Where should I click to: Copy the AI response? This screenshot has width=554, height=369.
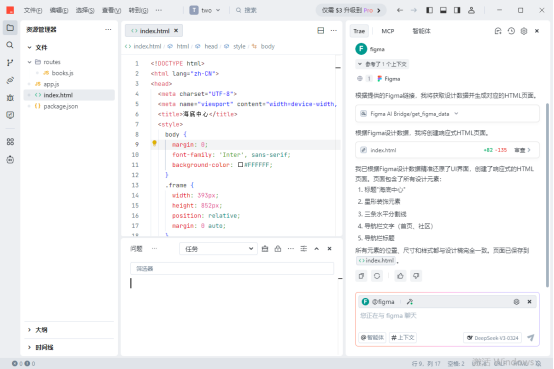click(x=361, y=276)
